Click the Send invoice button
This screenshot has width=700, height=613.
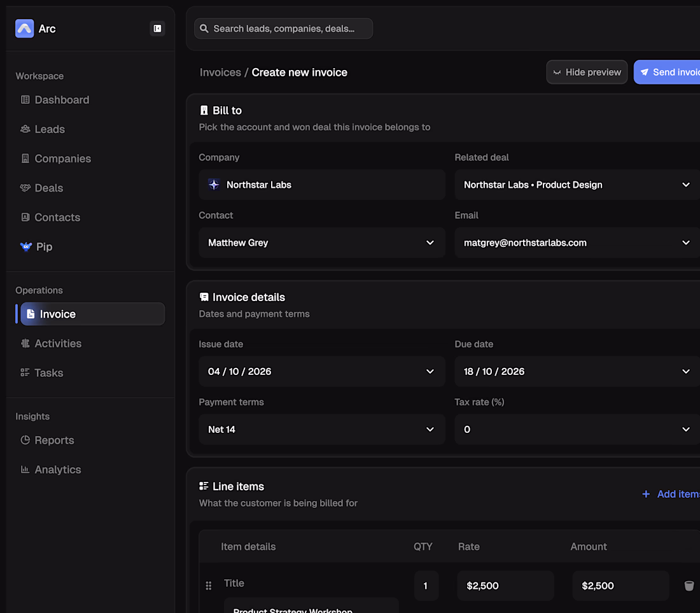(x=667, y=73)
